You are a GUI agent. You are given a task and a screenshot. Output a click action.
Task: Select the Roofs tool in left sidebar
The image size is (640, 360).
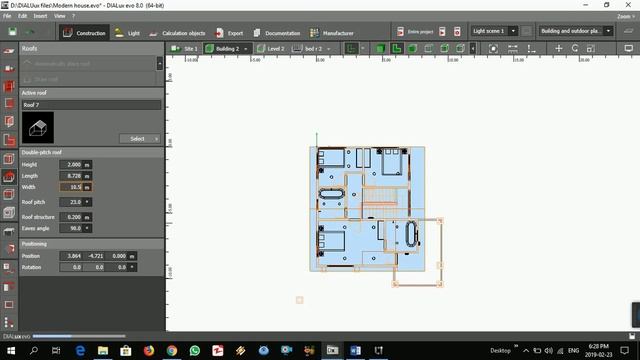coord(9,176)
